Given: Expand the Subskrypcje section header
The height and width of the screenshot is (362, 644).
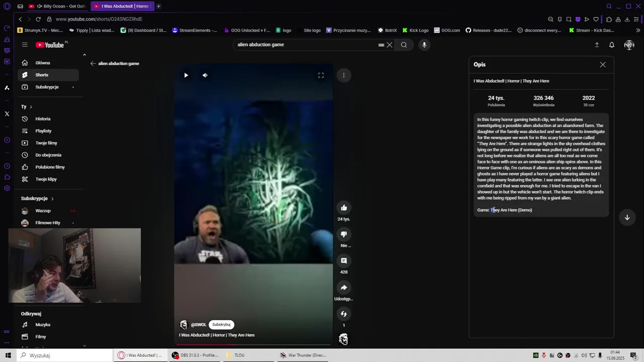Looking at the screenshot, I should (37, 199).
